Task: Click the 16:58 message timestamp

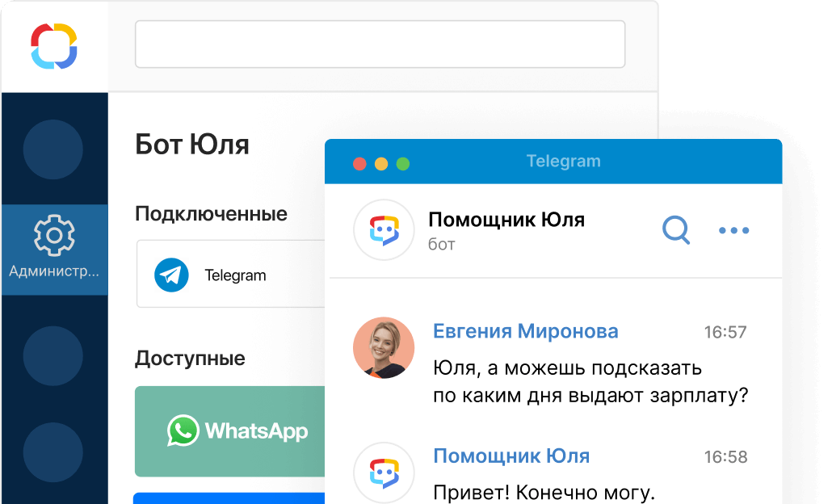Action: [725, 457]
